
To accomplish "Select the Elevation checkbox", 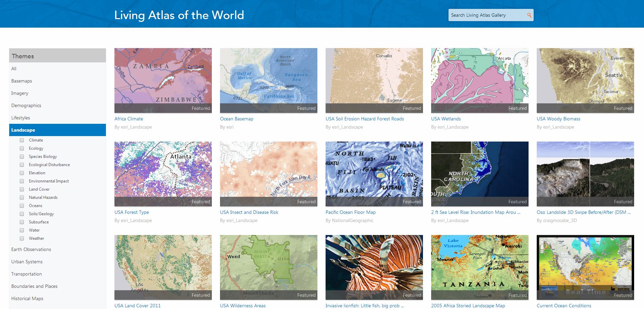I will [x=22, y=173].
